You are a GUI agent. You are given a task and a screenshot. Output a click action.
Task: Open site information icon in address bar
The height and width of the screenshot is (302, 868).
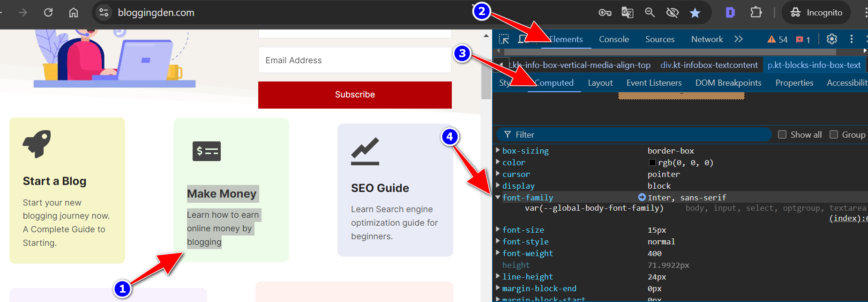click(x=104, y=13)
